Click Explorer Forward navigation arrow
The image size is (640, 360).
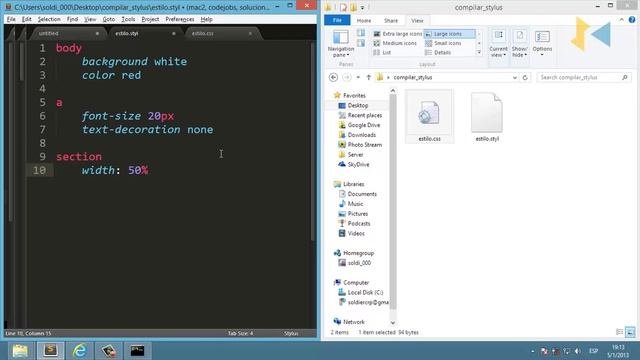click(x=347, y=77)
